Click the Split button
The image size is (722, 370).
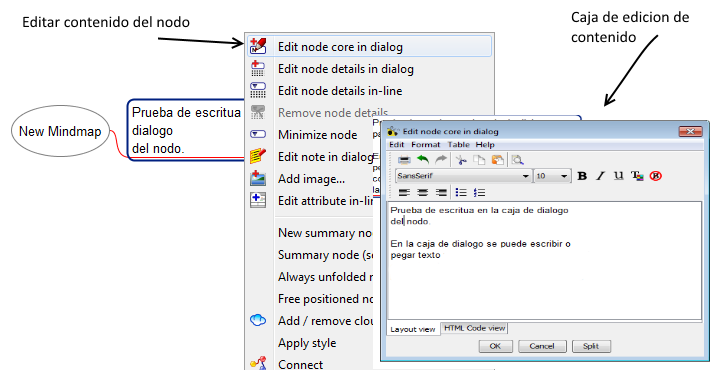[x=591, y=346]
